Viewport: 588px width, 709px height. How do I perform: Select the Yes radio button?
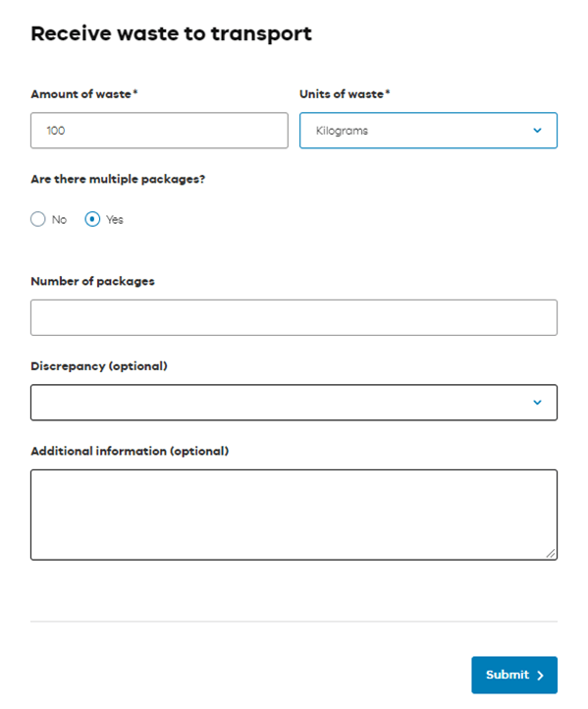[92, 219]
